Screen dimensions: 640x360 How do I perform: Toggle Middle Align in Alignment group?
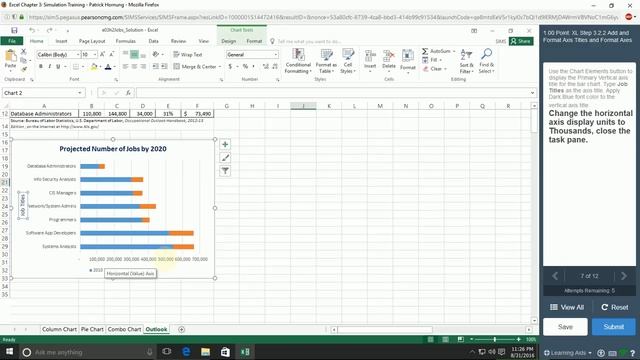pos(134,54)
